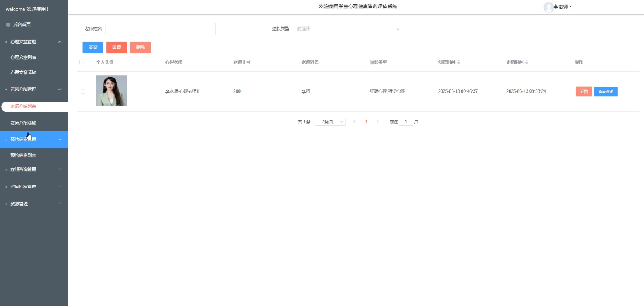Select page number 1 in pagination
Screen dimensions: 644x306
[x=366, y=122]
